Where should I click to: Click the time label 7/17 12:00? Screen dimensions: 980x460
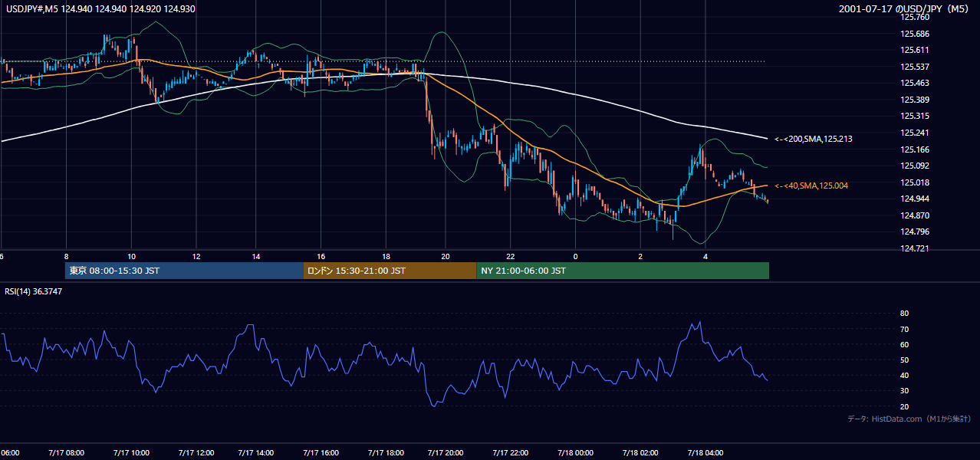(x=196, y=453)
